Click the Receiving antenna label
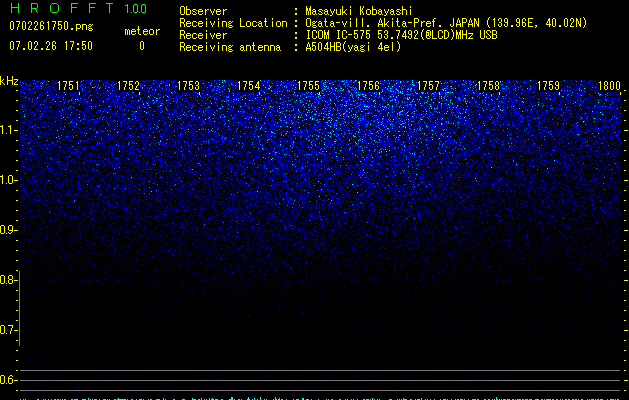The width and height of the screenshot is (629, 400). tap(230, 47)
